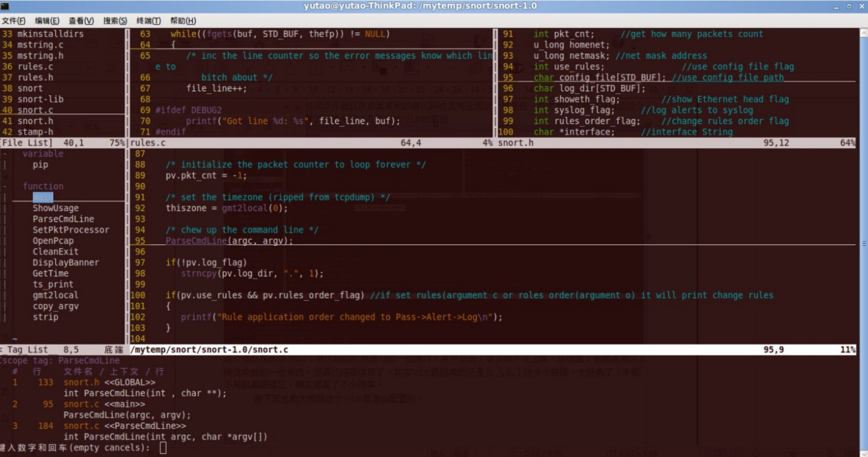Click #ifdef DEBUG2 in rules.c
868x457 pixels.
pos(188,110)
